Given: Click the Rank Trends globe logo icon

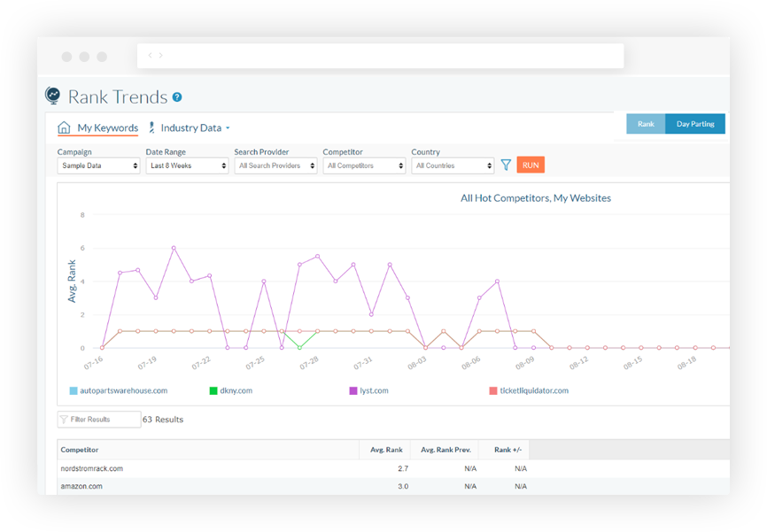Looking at the screenshot, I should tap(53, 96).
